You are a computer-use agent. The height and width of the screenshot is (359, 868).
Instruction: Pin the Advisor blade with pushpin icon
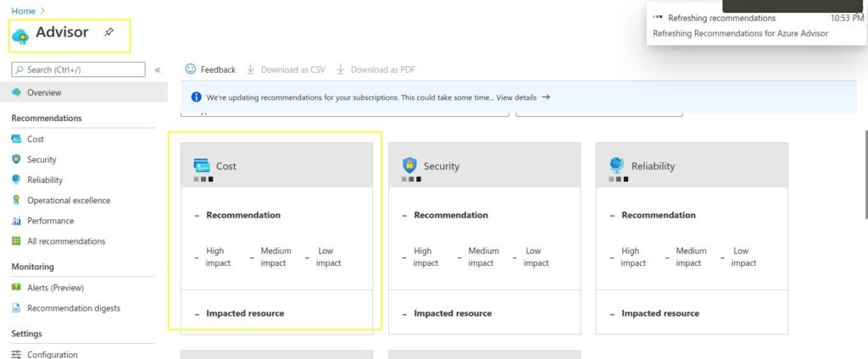click(108, 33)
